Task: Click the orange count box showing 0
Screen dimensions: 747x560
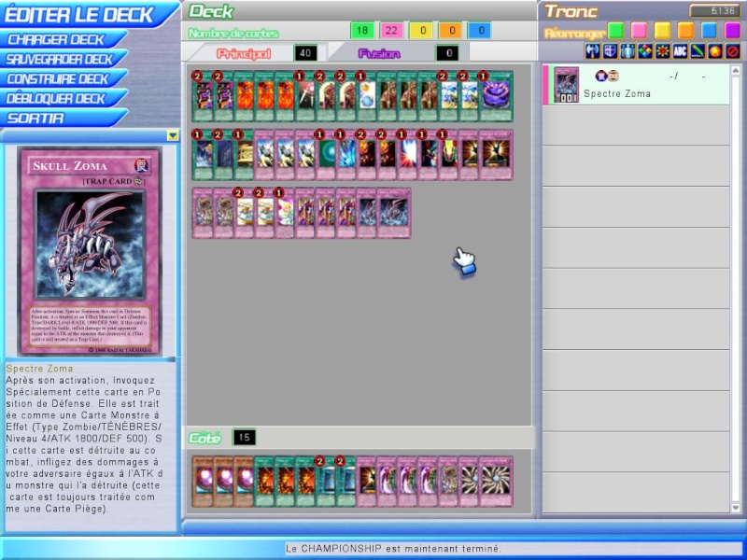Action: pyautogui.click(x=452, y=31)
